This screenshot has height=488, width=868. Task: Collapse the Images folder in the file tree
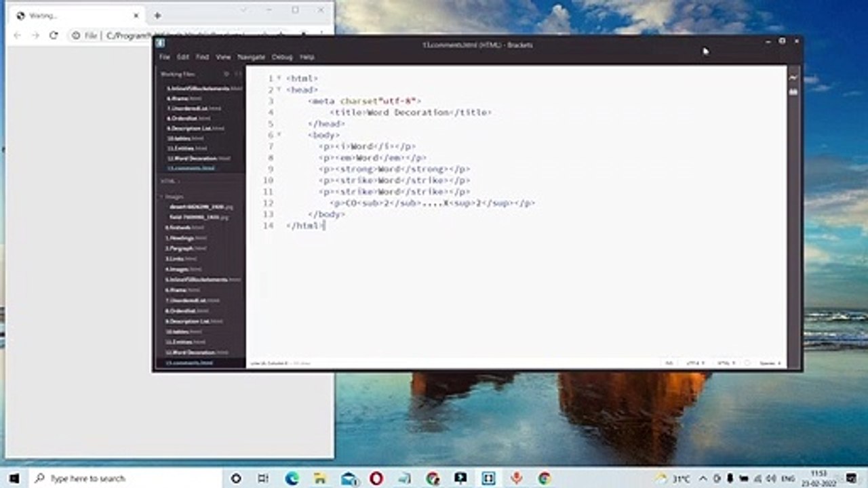click(x=162, y=197)
